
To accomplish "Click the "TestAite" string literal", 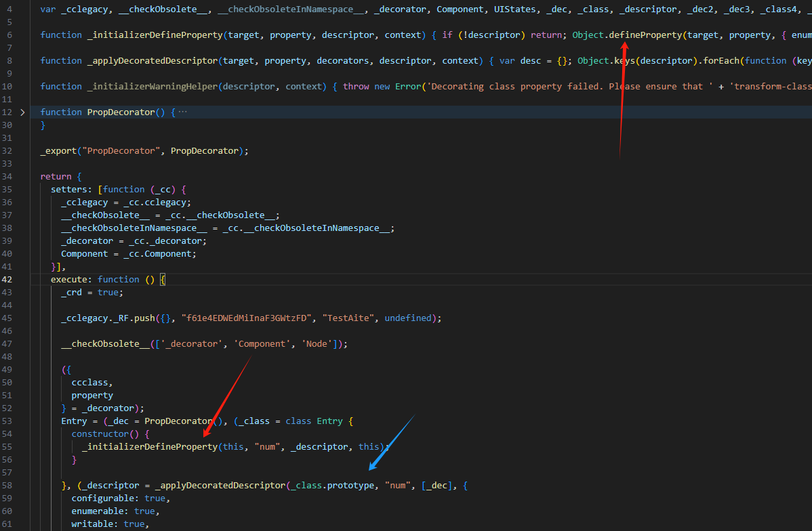I will (x=348, y=318).
